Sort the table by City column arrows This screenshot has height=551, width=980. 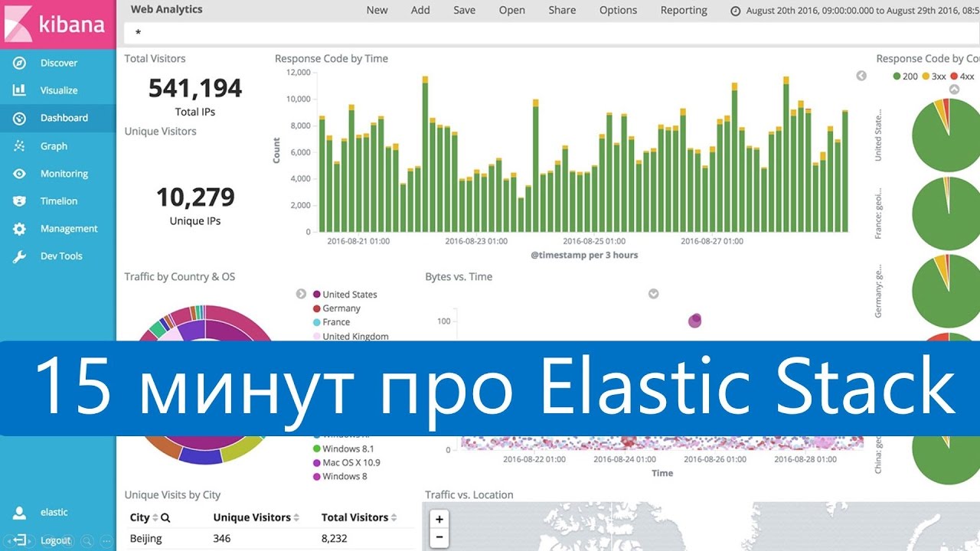click(x=155, y=517)
